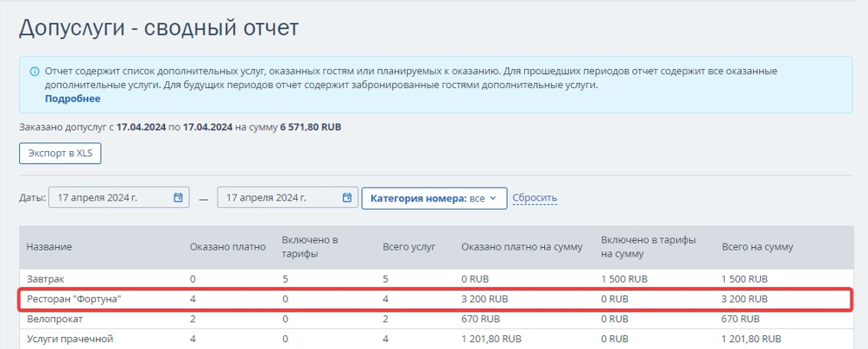Open calendar icon in end date field
Viewport: 868px width, 349px height.
[347, 198]
